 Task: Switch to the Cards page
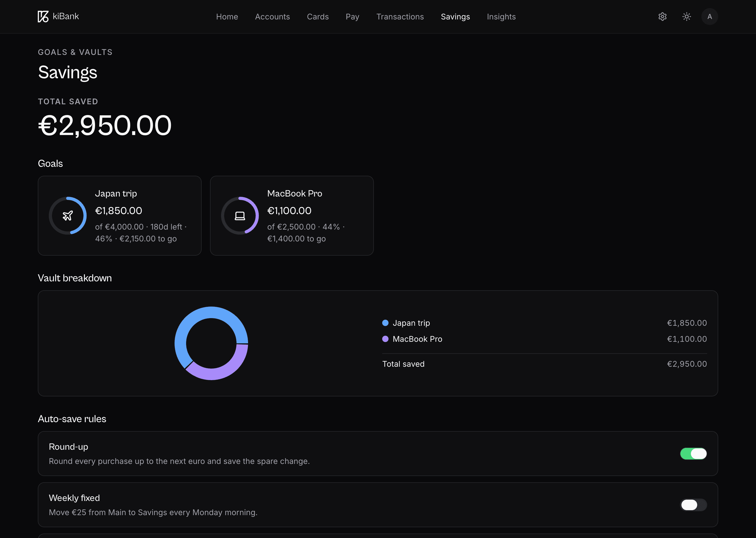[x=318, y=17]
